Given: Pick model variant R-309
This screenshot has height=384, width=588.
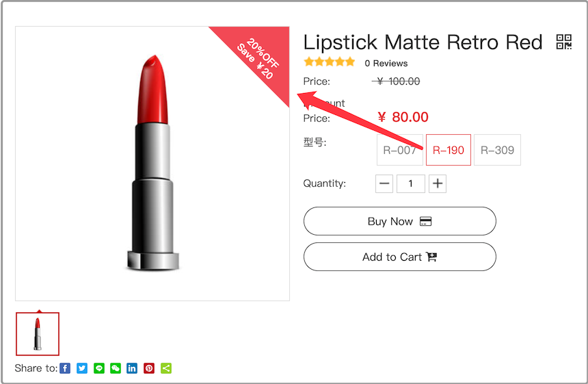Looking at the screenshot, I should pos(497,150).
